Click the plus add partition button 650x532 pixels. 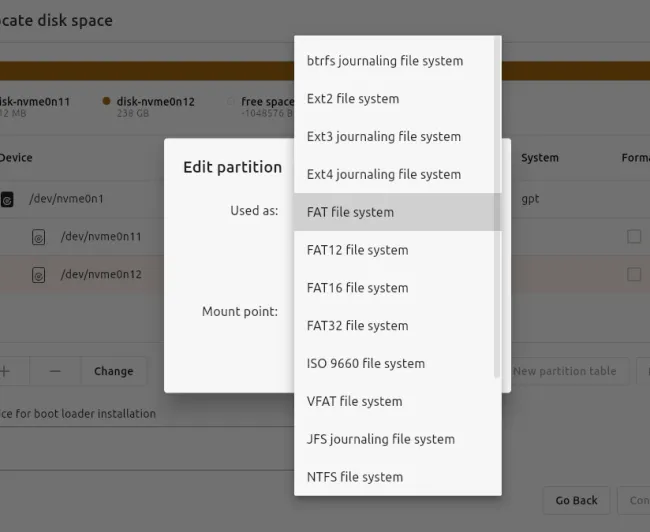pos(6,371)
